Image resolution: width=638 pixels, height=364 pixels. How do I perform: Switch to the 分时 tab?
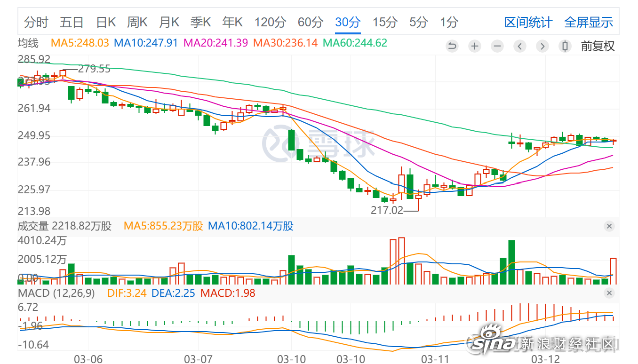pyautogui.click(x=36, y=22)
